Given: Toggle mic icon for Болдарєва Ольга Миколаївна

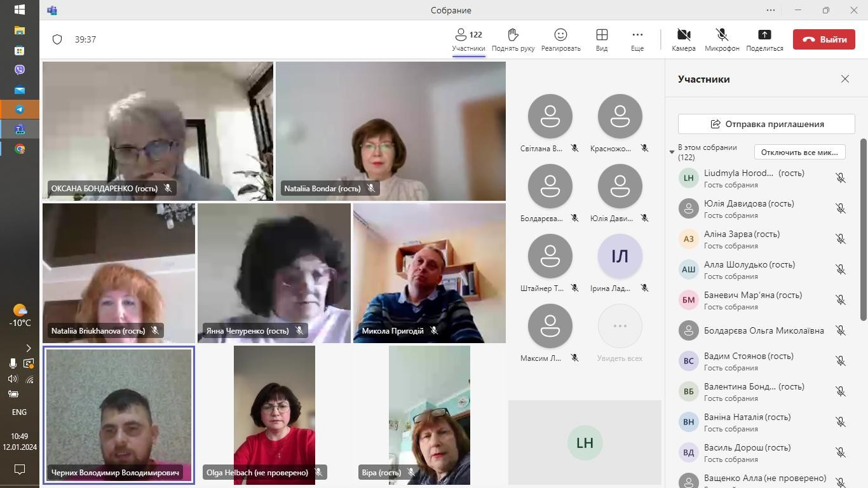Looking at the screenshot, I should (840, 330).
